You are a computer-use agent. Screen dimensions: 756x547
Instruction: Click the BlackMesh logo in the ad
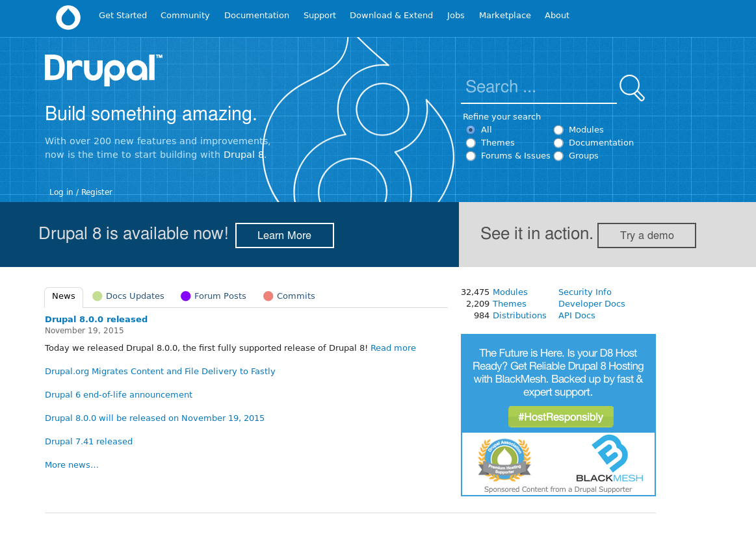click(610, 458)
